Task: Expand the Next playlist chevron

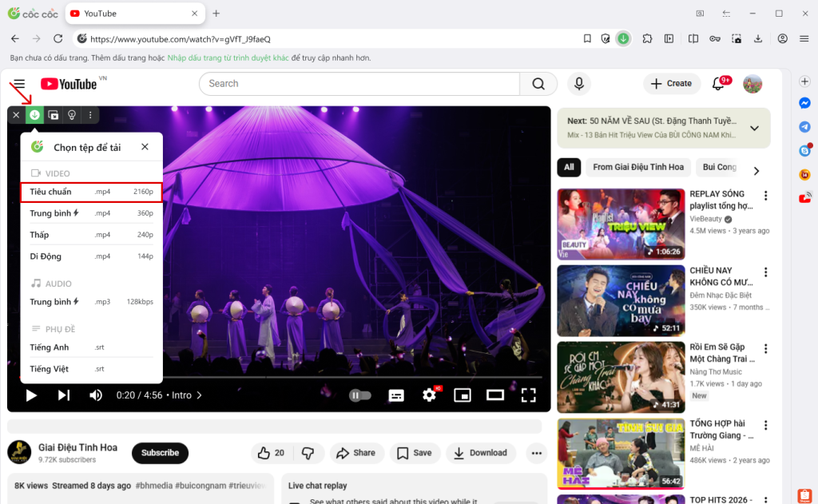Action: 754,128
